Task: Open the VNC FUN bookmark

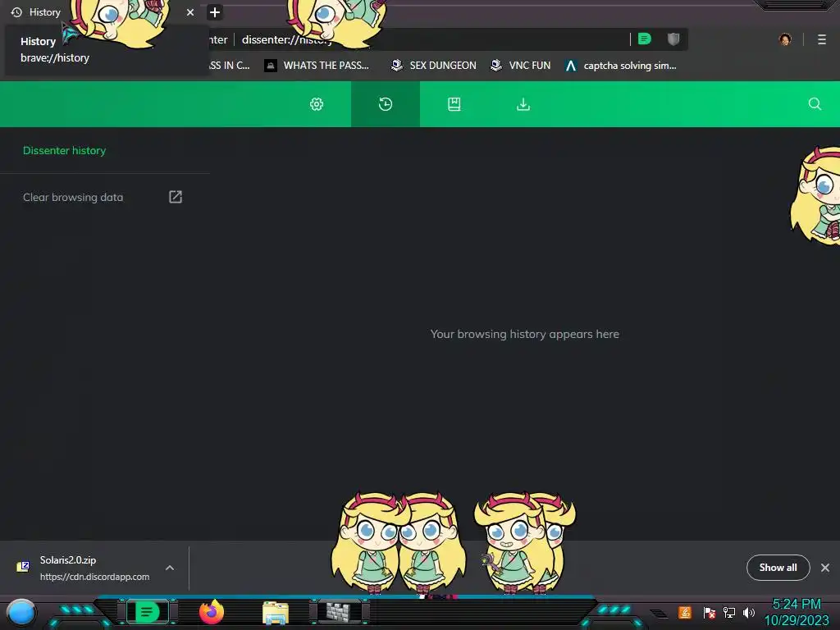Action: [520, 66]
